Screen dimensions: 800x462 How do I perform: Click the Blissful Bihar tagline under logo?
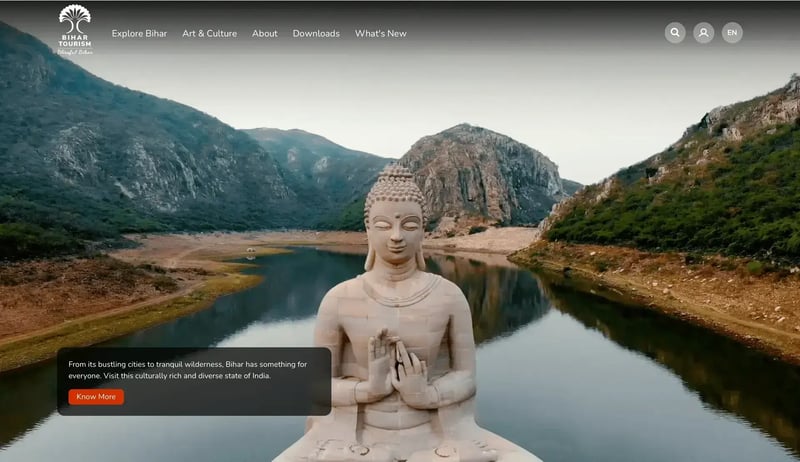point(75,52)
